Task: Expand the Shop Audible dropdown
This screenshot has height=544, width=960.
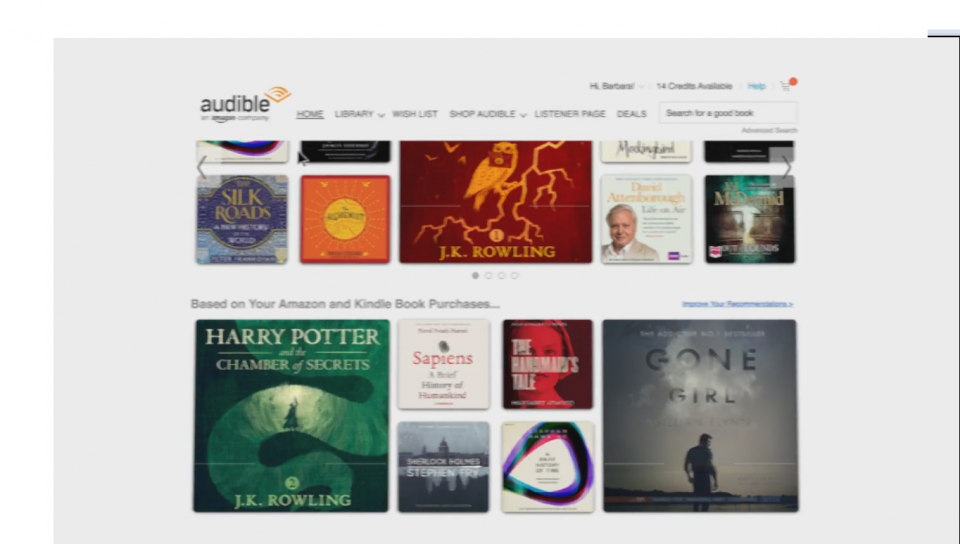Action: [487, 114]
